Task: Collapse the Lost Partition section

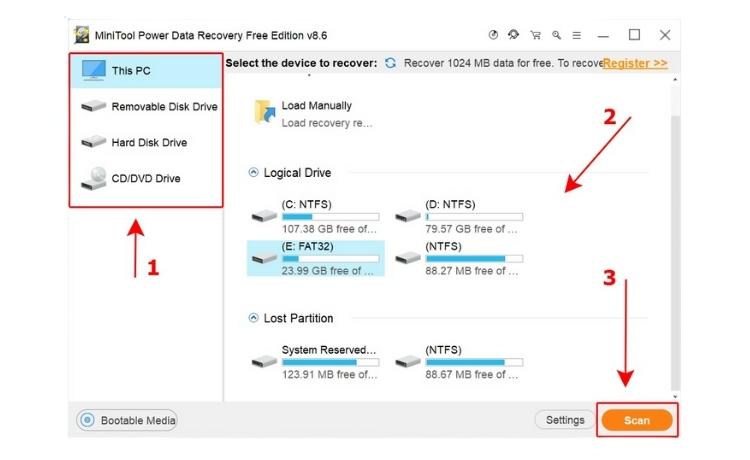Action: pos(254,318)
